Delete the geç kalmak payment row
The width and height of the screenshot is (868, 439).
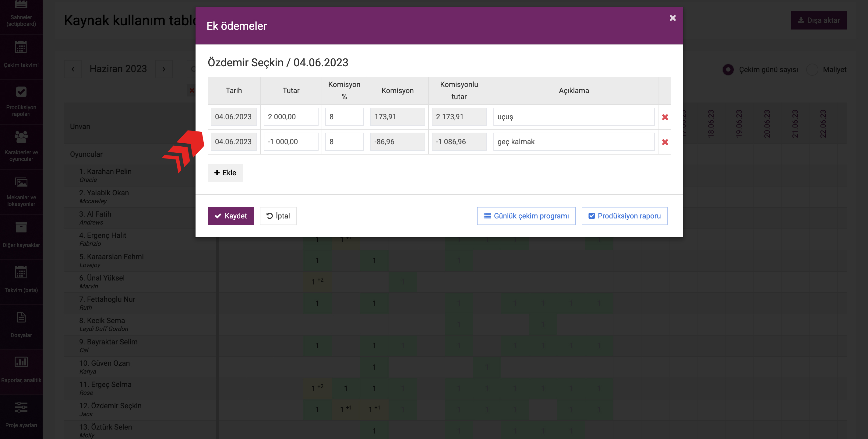[665, 142]
